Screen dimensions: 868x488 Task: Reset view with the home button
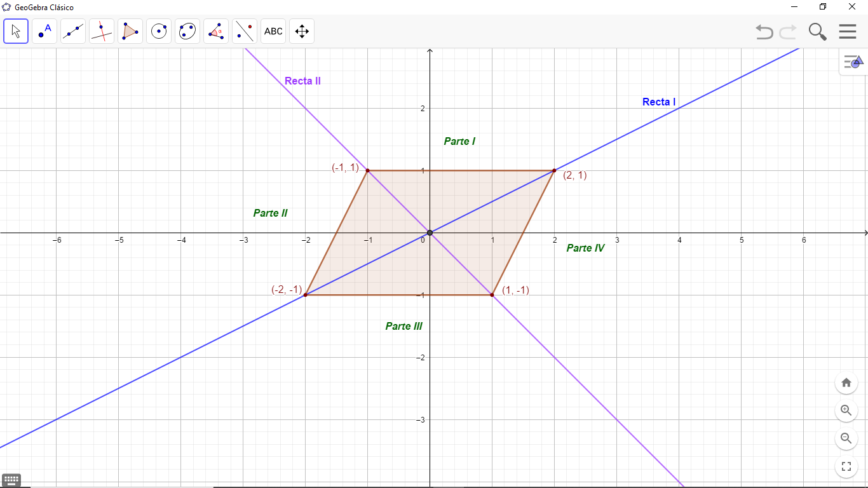tap(846, 383)
